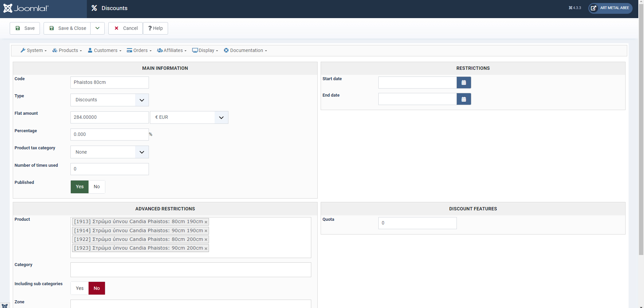This screenshot has width=644, height=308.
Task: Set Published to Yes
Action: click(79, 187)
